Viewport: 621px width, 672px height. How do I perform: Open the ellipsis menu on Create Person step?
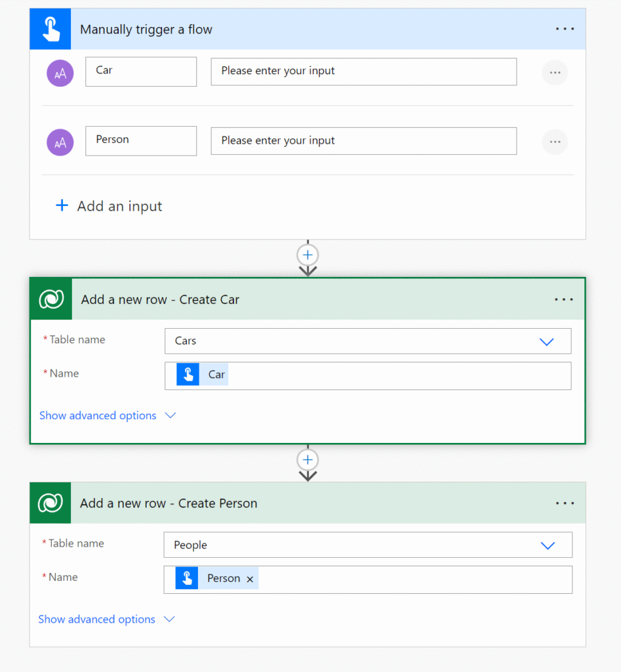point(565,503)
